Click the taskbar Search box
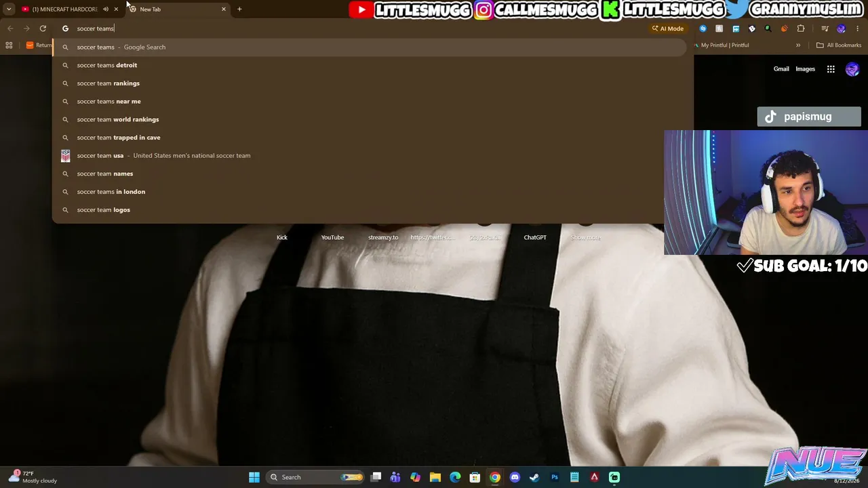 coord(315,477)
